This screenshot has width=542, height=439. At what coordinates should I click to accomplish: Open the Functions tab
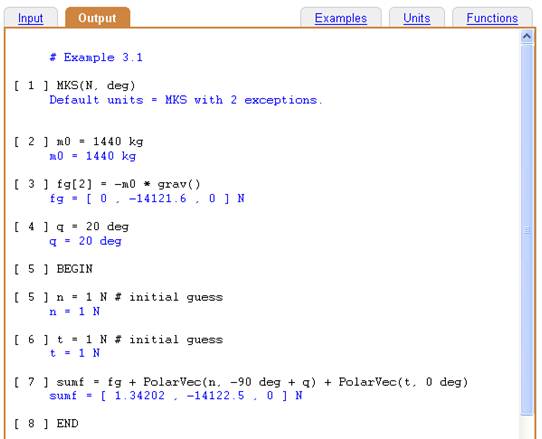click(492, 18)
